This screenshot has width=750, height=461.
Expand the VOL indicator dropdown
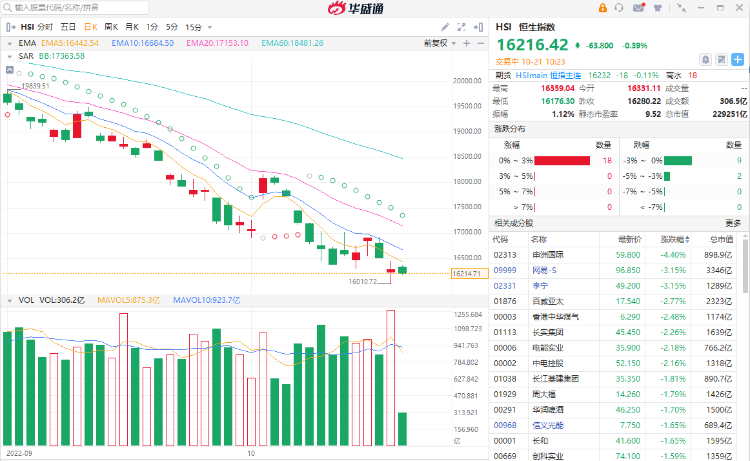coord(10,301)
